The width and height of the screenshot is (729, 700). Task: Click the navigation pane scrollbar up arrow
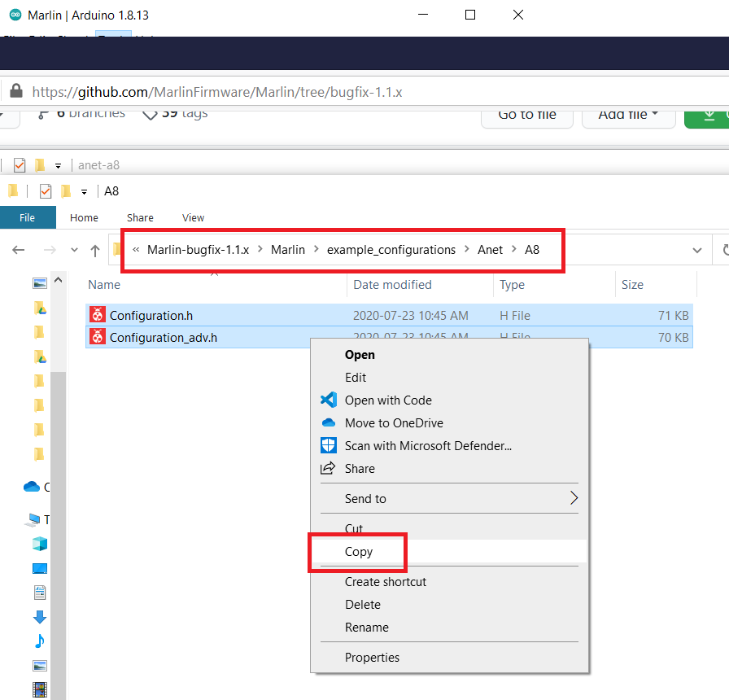[x=58, y=280]
